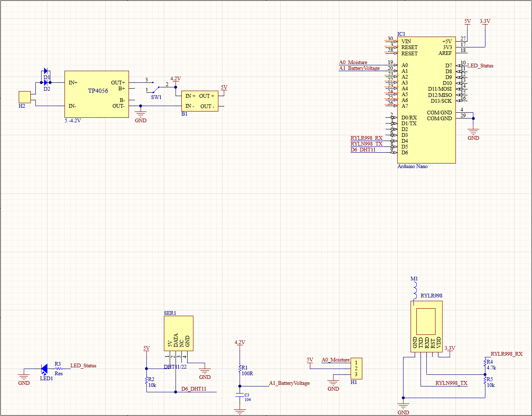
Task: Select the R2 10k pull-up resistor
Action: click(x=146, y=380)
